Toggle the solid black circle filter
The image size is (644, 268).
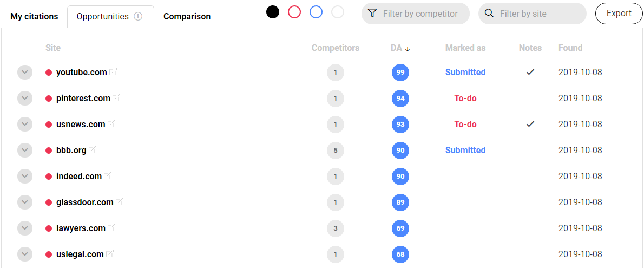click(x=273, y=12)
